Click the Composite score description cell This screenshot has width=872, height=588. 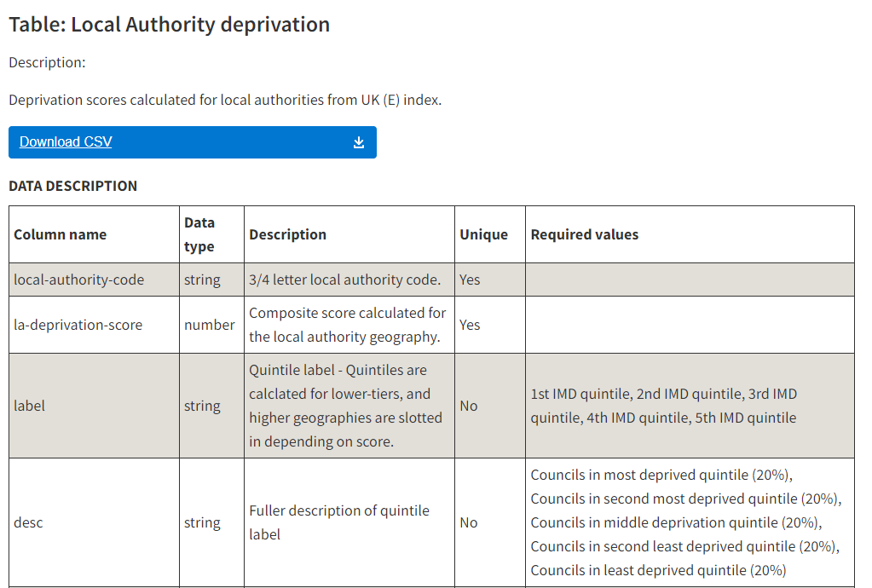coord(349,325)
